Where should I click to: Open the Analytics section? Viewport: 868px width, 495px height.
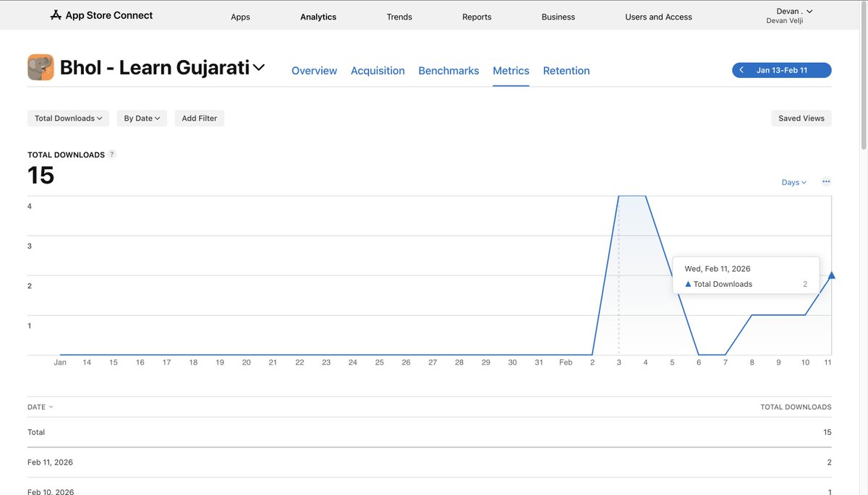pos(318,17)
